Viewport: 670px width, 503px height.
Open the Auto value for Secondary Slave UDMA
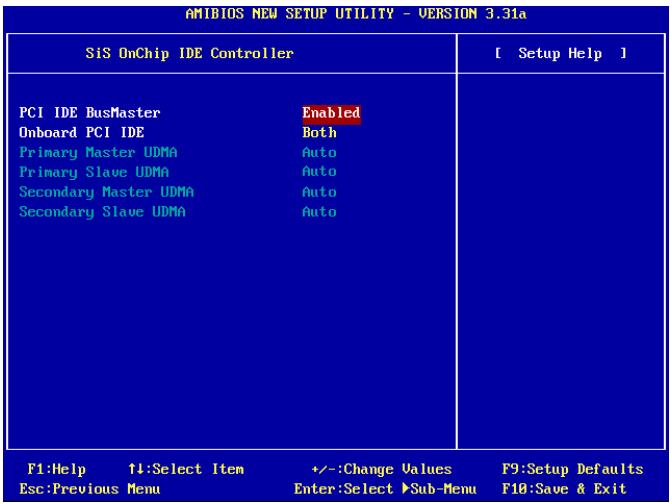319,212
